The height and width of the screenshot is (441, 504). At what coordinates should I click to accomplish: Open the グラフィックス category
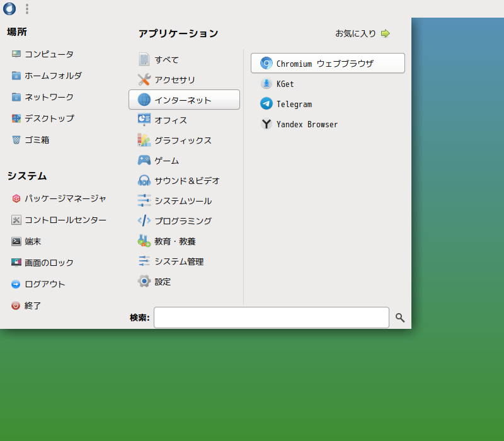click(184, 140)
